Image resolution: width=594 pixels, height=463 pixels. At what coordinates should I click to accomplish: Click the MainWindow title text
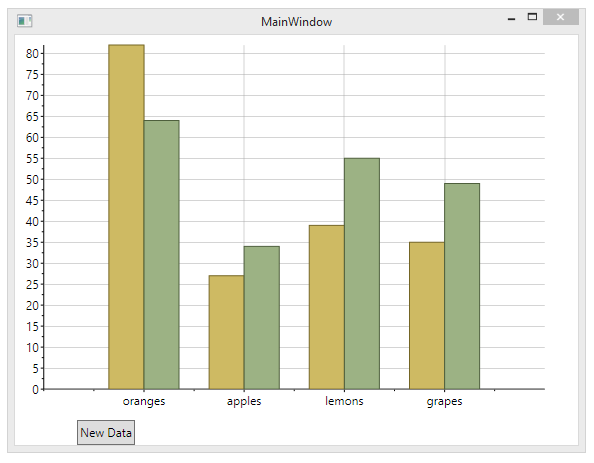pos(297,22)
